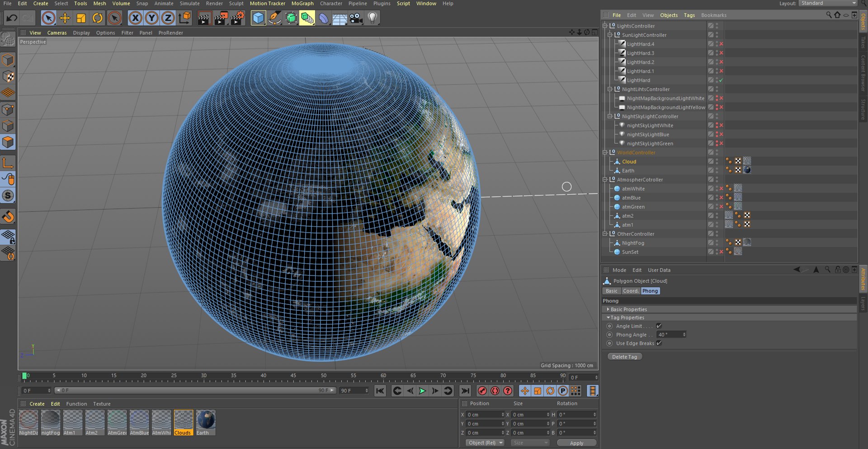Viewport: 868px width, 449px height.
Task: Open the Simulate menu
Action: [189, 4]
